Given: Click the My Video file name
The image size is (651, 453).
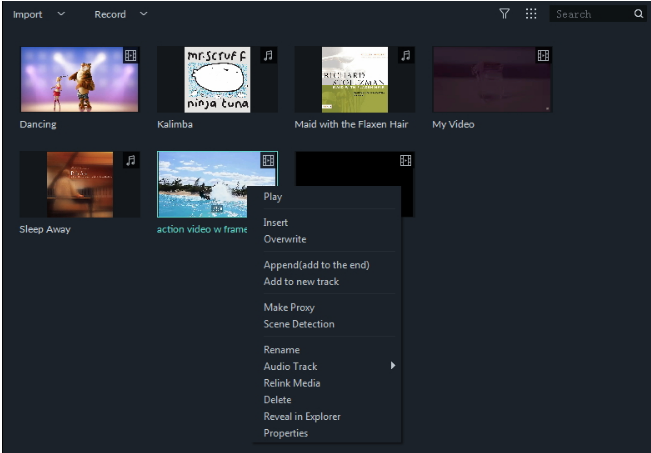Looking at the screenshot, I should [x=453, y=124].
